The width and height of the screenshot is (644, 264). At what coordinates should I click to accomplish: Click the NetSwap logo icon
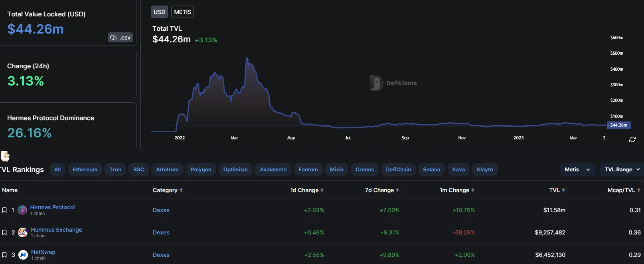pos(23,254)
